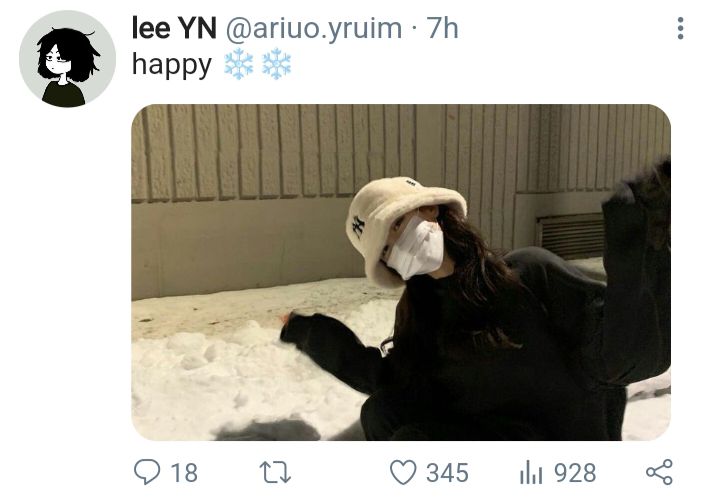720x500 pixels.
Task: Click the first snowflake emoji
Action: [238, 64]
